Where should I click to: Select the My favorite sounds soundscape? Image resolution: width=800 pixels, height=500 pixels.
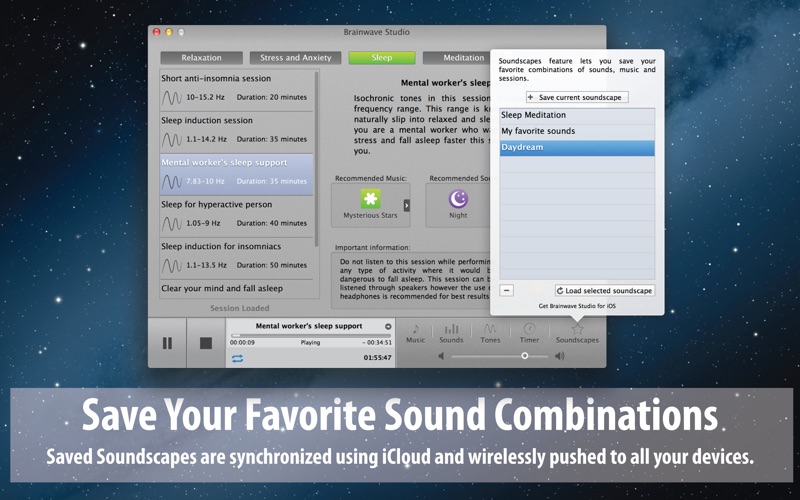coord(577,131)
